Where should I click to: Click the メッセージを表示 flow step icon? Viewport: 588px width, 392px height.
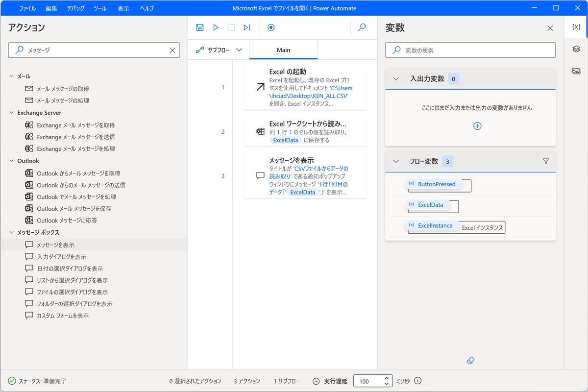260,175
